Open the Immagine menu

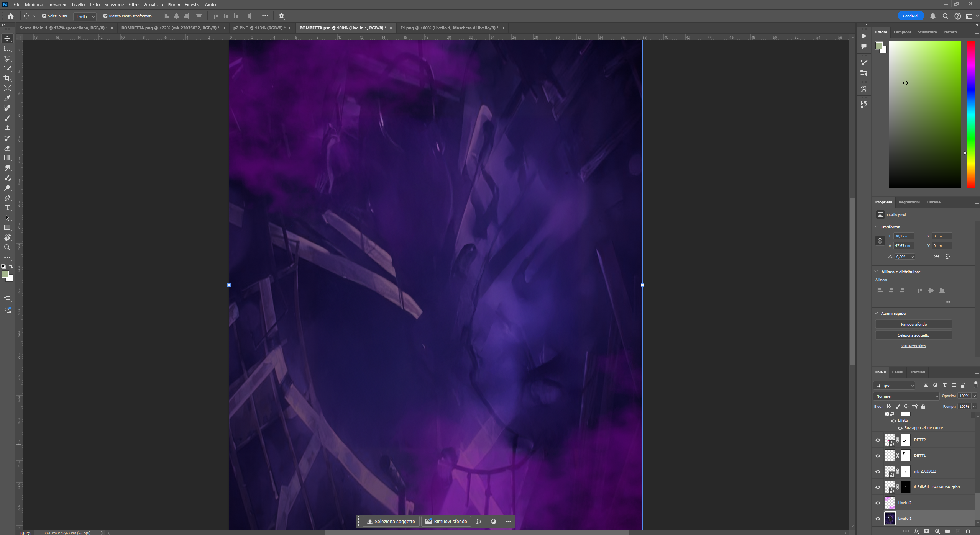(57, 5)
